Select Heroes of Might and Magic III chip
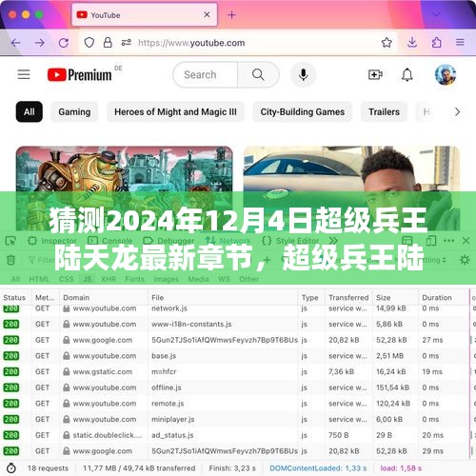Viewport: 476px width, 476px height. [175, 111]
